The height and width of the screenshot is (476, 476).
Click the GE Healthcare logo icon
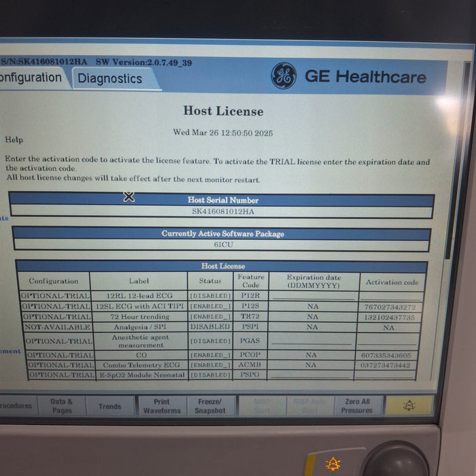[284, 75]
